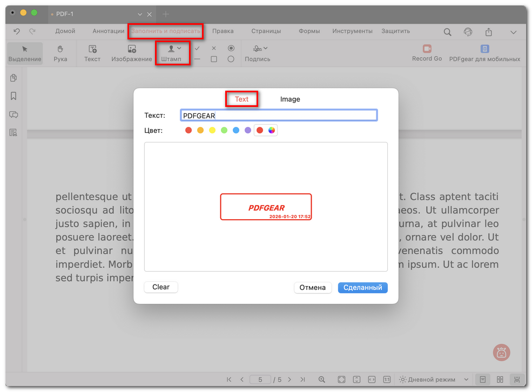Open the custom color wheel picker
Viewport: 532px width, 392px height.
tap(272, 130)
